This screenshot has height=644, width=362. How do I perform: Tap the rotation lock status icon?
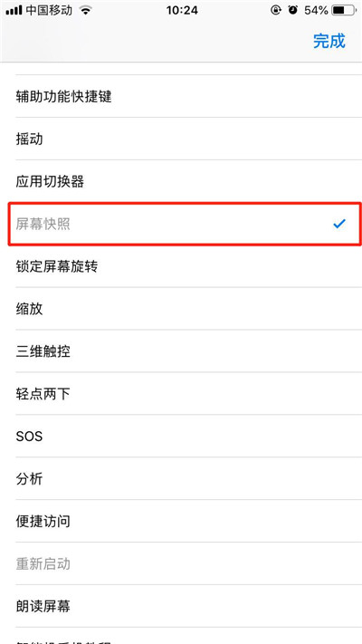[276, 10]
